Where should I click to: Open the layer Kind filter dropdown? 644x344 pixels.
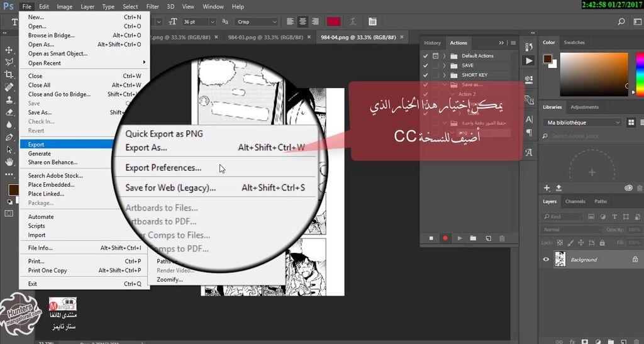pyautogui.click(x=562, y=217)
